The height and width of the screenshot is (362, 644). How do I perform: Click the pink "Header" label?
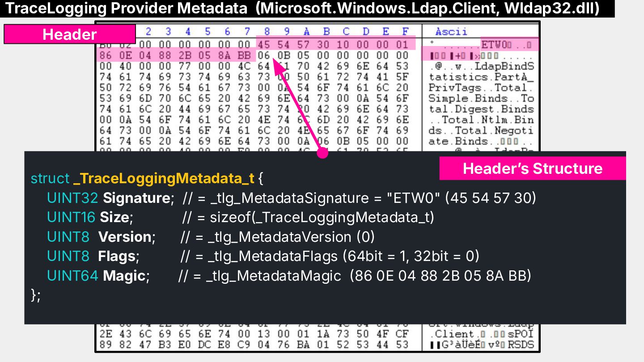point(69,34)
